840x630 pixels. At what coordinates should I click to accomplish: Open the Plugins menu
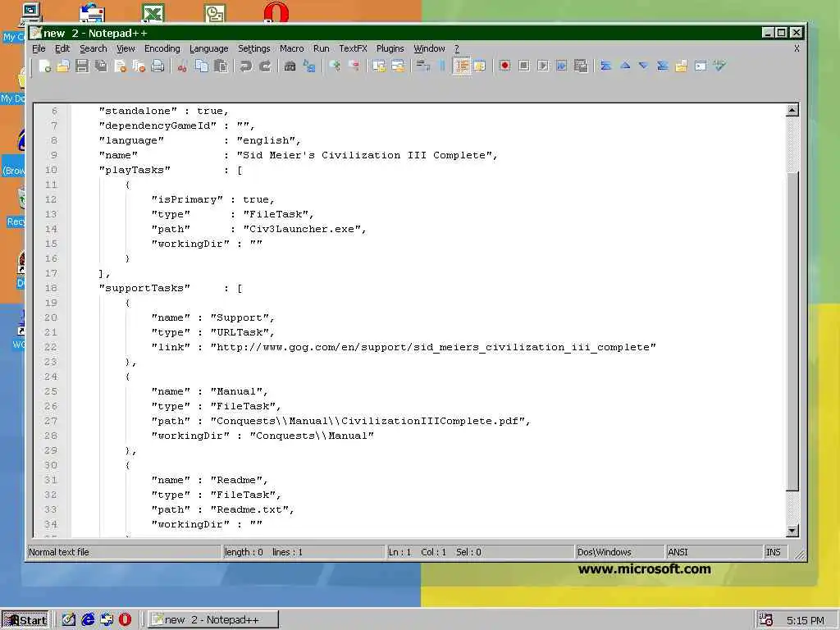[x=390, y=48]
